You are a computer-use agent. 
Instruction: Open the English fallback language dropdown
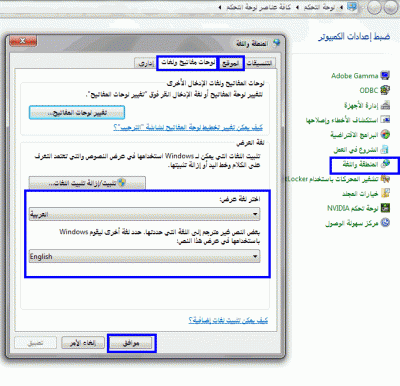pos(144,256)
